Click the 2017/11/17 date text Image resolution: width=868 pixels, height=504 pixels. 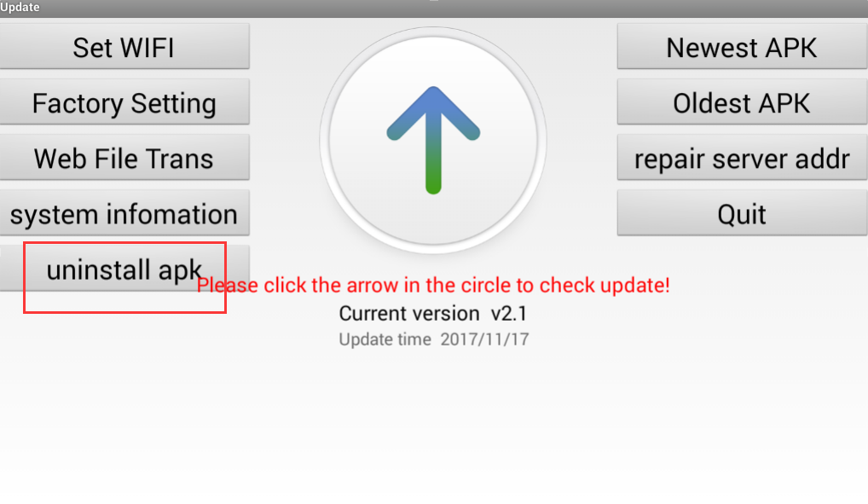(x=484, y=339)
